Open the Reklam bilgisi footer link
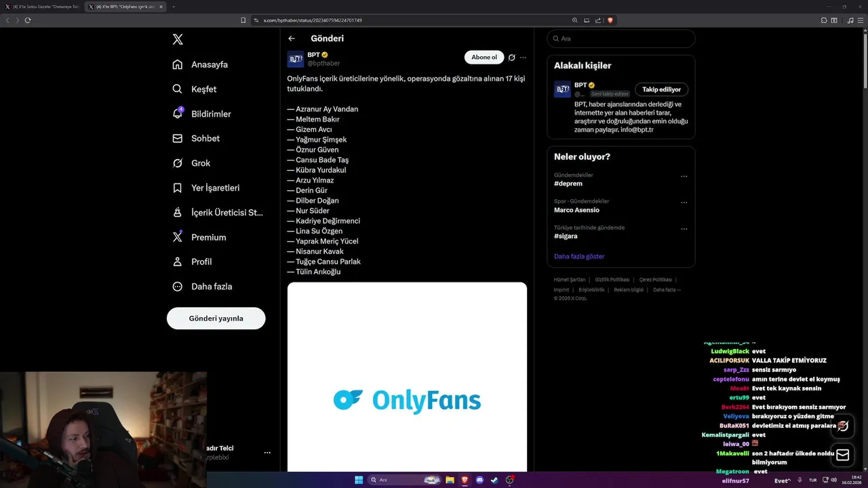 [x=629, y=290]
